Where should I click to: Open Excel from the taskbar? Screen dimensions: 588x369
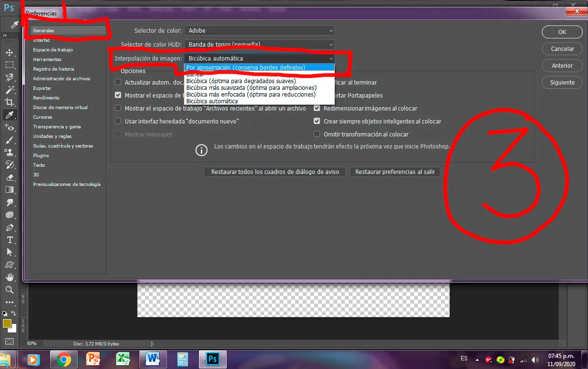(x=123, y=359)
